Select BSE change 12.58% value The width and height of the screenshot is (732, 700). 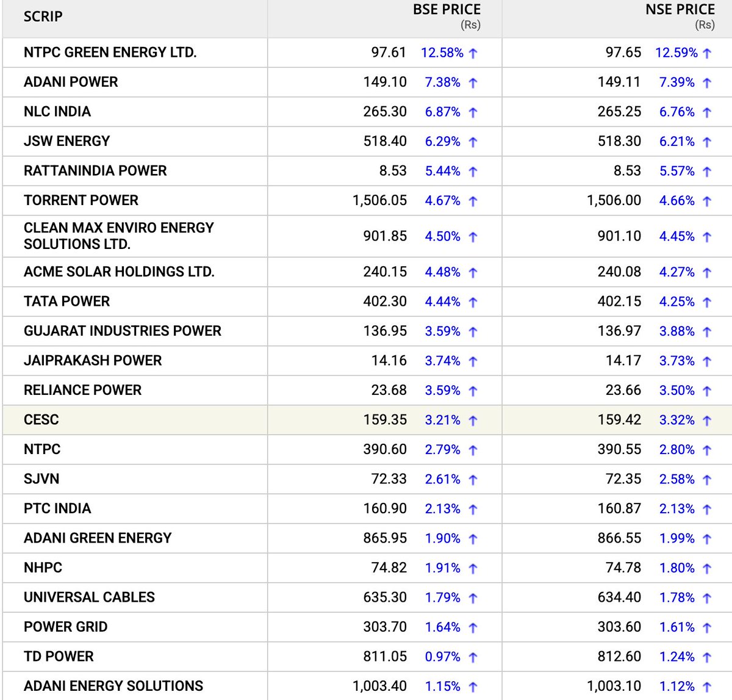[x=442, y=52]
